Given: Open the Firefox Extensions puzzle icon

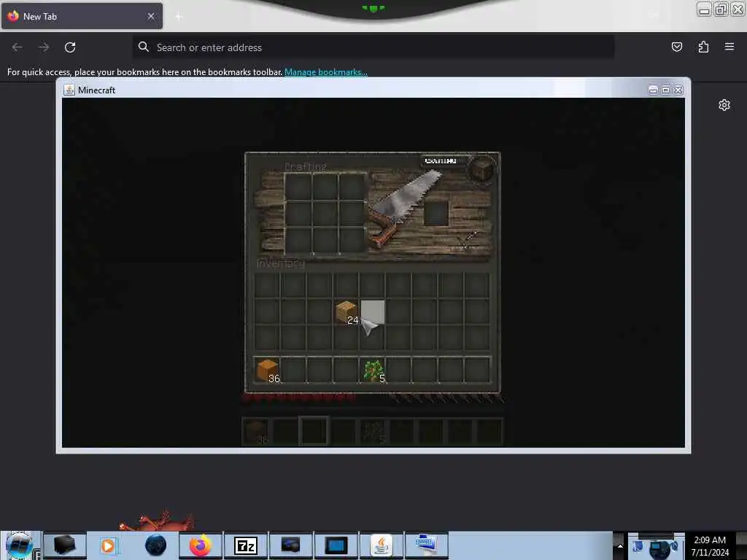Looking at the screenshot, I should click(703, 47).
